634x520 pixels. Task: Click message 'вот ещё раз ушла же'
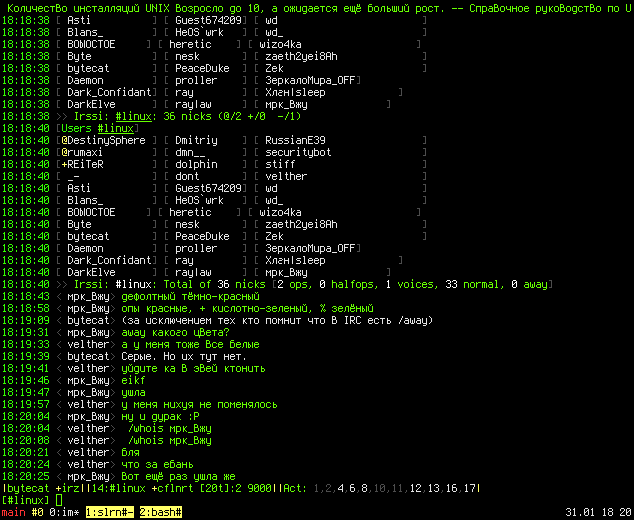click(178, 476)
